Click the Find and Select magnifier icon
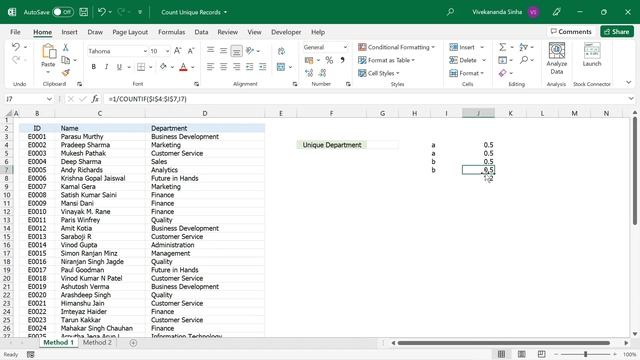Image resolution: width=640 pixels, height=360 pixels. pyautogui.click(x=524, y=60)
